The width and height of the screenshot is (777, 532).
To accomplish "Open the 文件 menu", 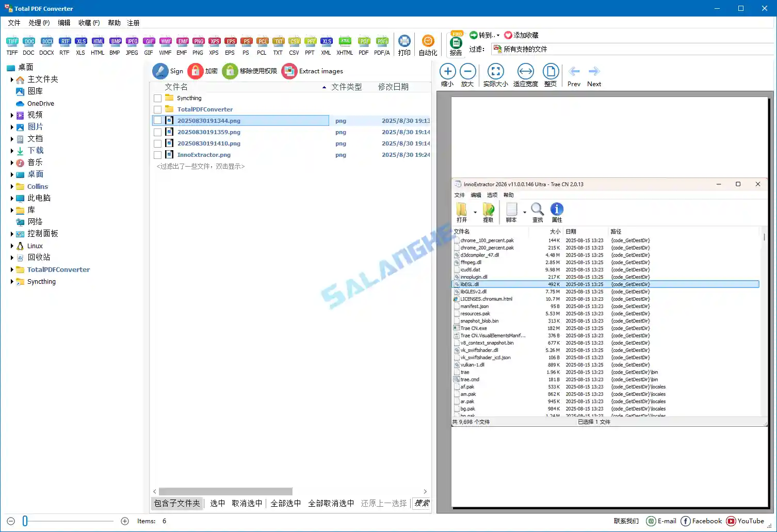I will click(x=14, y=23).
